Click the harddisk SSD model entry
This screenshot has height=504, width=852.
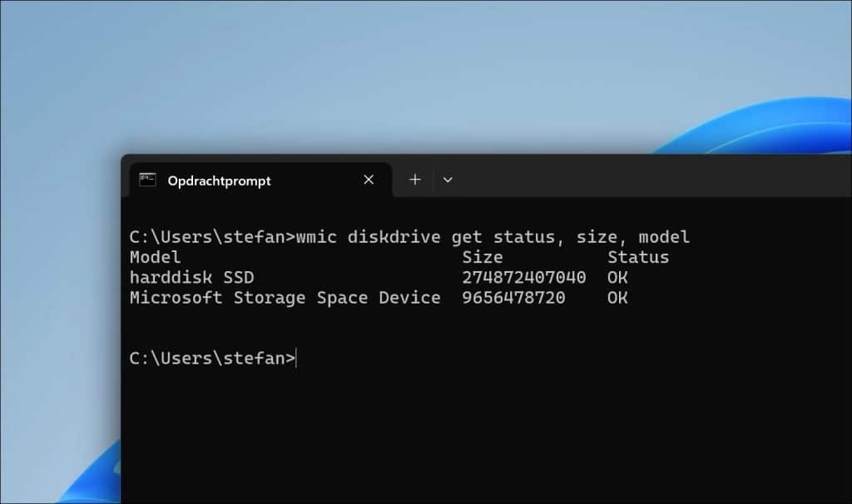[x=192, y=278]
